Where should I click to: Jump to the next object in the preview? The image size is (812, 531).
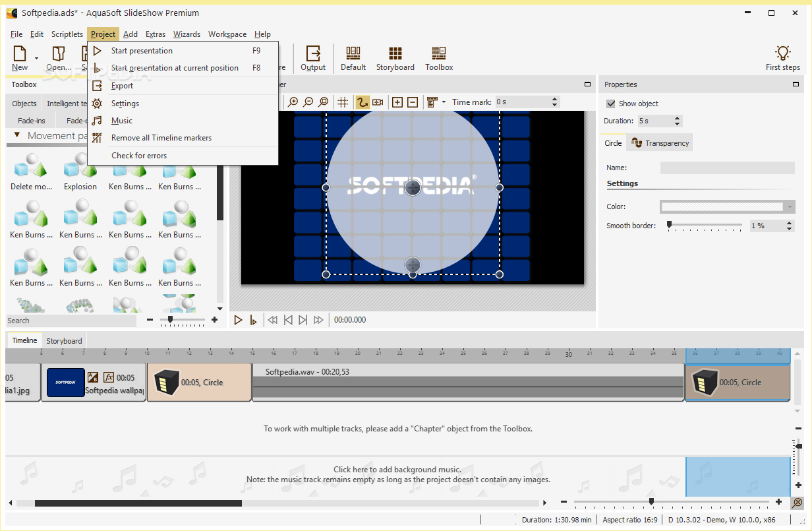coord(303,320)
